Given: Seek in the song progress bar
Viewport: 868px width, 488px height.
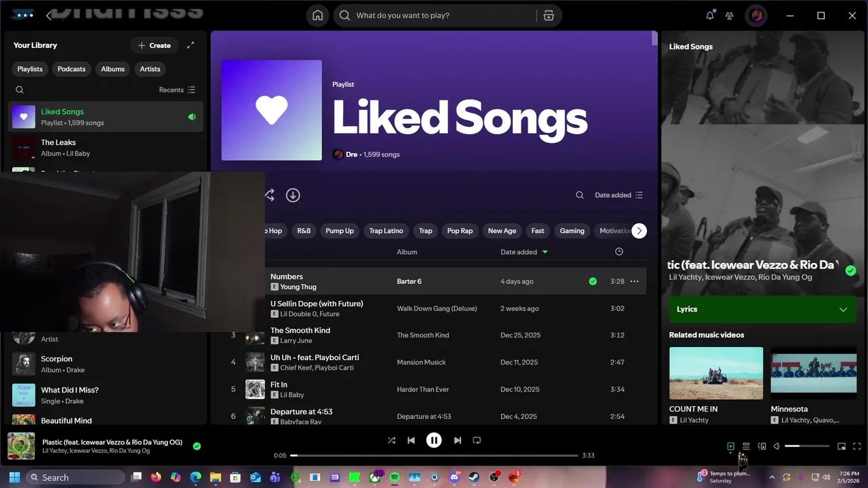Looking at the screenshot, I should click(x=434, y=455).
